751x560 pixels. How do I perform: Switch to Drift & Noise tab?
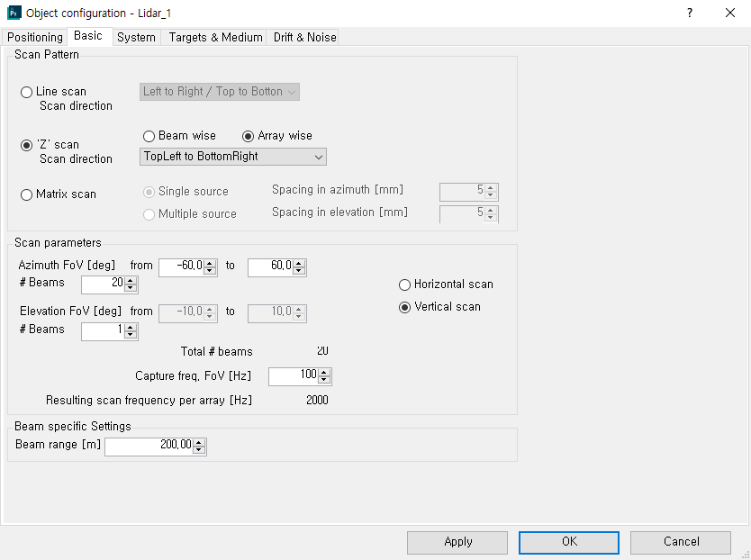tap(304, 38)
